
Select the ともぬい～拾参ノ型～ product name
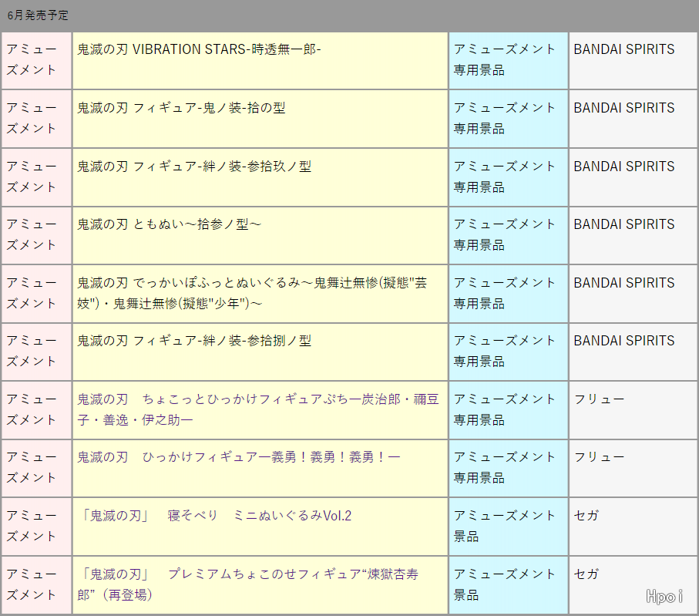170,224
